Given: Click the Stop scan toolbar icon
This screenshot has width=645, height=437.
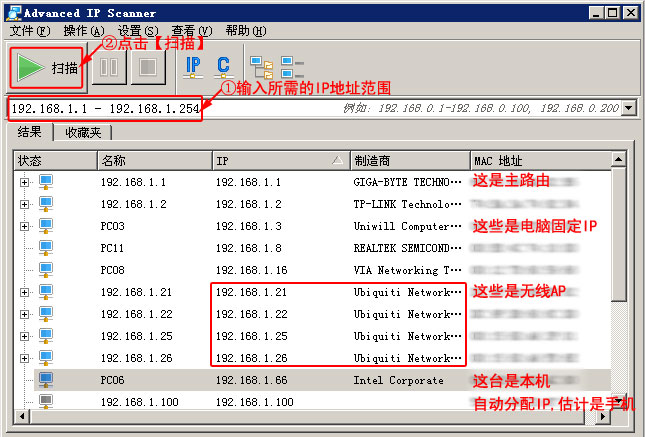Looking at the screenshot, I should pos(148,68).
